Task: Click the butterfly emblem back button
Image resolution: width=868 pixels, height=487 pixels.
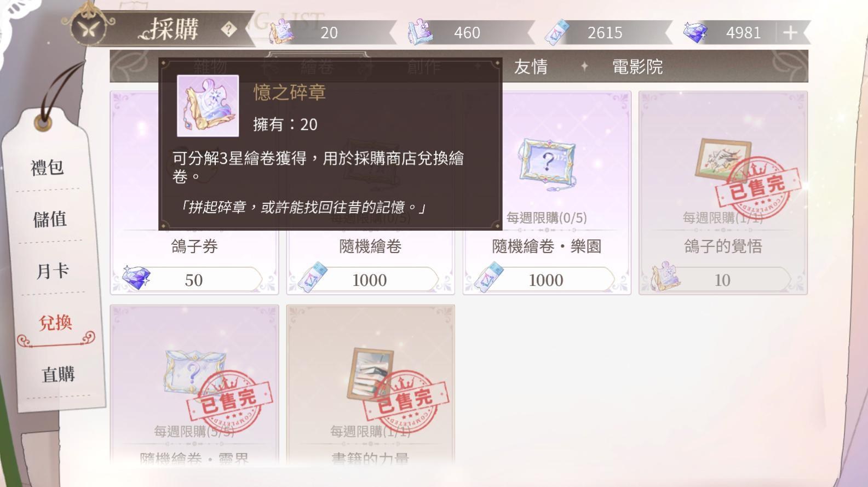Action: 88,28
